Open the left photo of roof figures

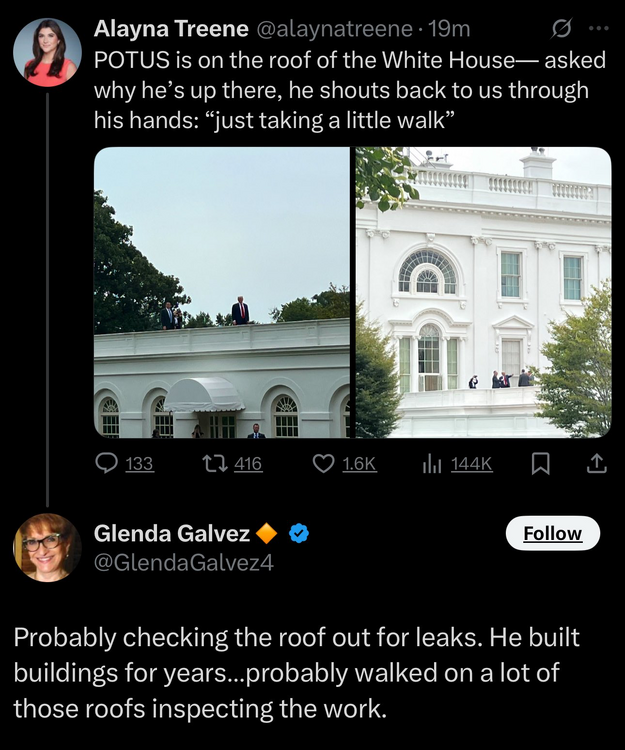pos(222,292)
